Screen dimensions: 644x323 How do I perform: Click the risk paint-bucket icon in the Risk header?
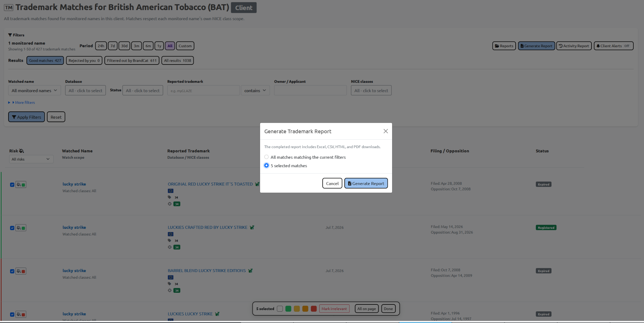coord(21,151)
